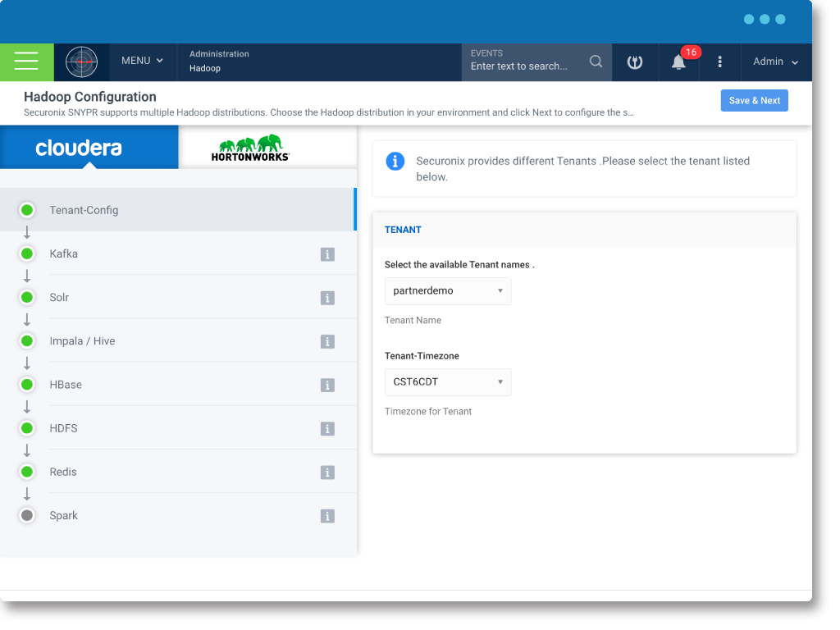The height and width of the screenshot is (630, 840).
Task: Open the Tenant Name dropdown
Action: point(448,291)
